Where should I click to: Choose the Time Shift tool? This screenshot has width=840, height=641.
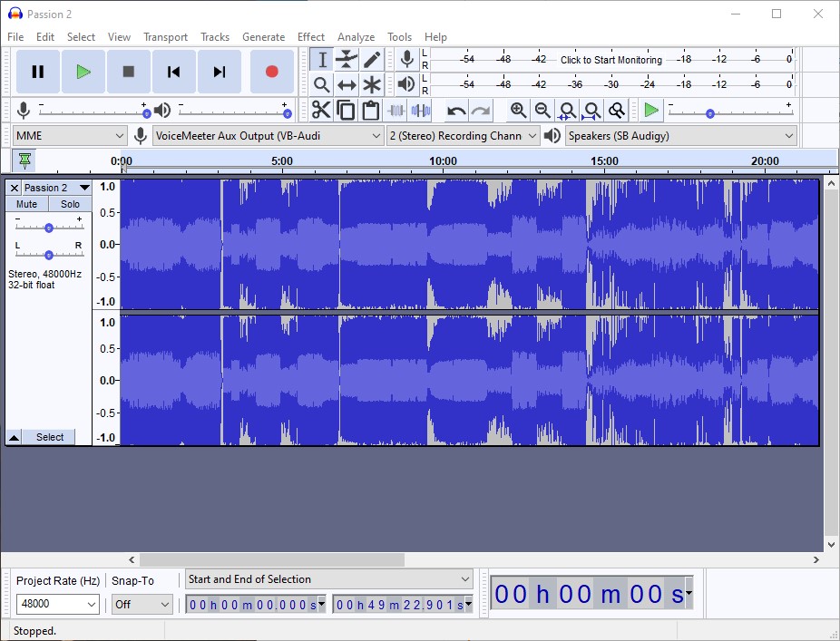(x=347, y=84)
